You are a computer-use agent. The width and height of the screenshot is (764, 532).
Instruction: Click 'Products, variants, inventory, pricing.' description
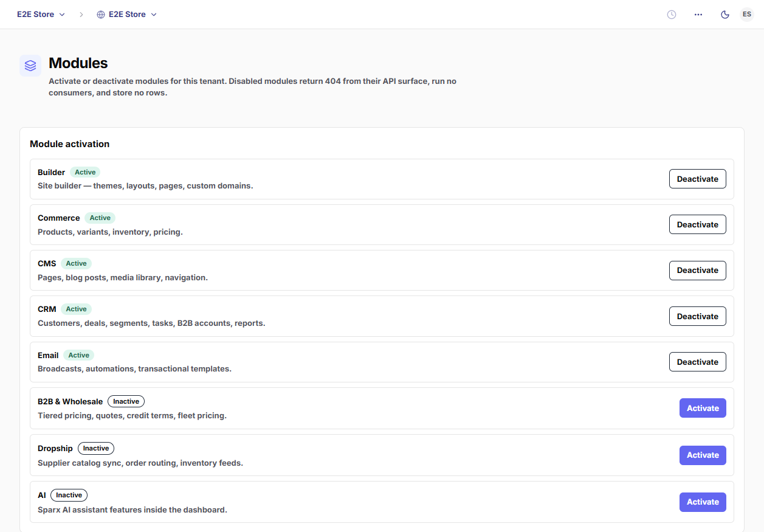110,232
